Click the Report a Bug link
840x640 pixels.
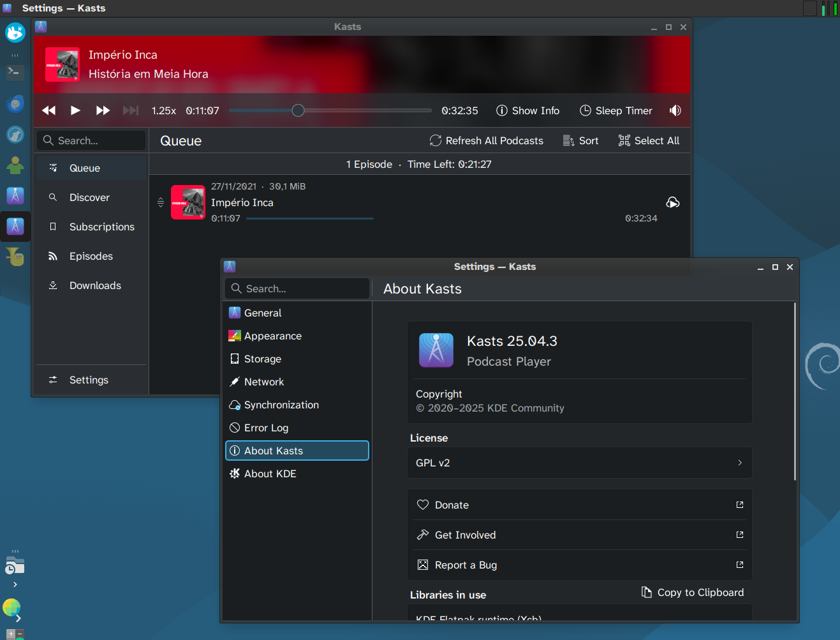[x=580, y=565]
